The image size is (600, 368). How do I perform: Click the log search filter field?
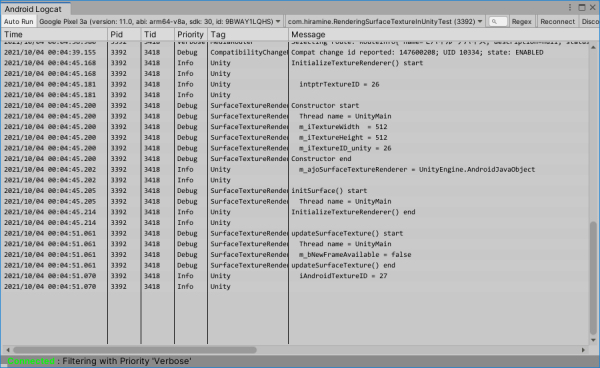(498, 21)
